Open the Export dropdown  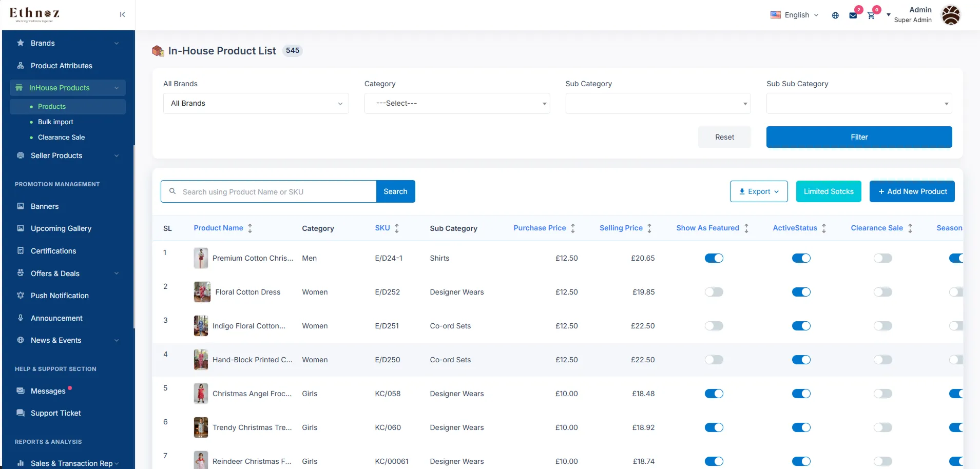(759, 191)
